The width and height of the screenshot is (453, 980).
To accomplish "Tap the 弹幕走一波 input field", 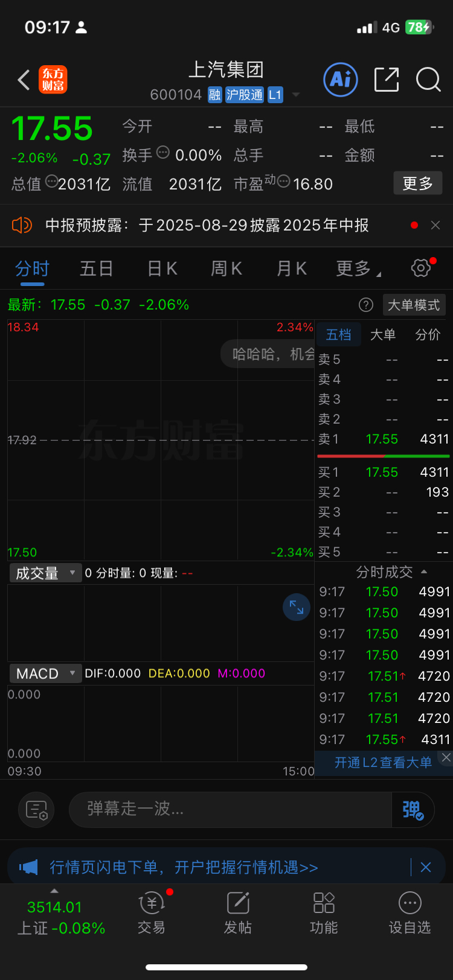I will [231, 809].
